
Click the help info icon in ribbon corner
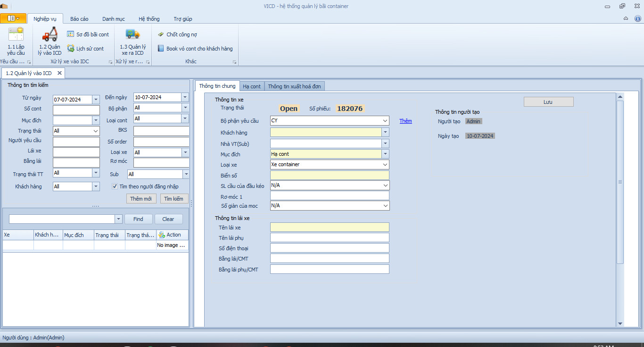point(637,18)
